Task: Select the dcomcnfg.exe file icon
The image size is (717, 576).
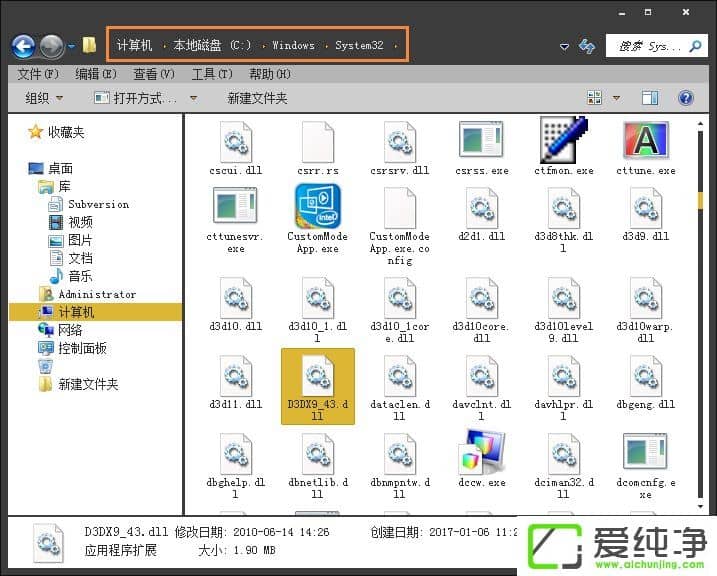Action: click(x=646, y=452)
